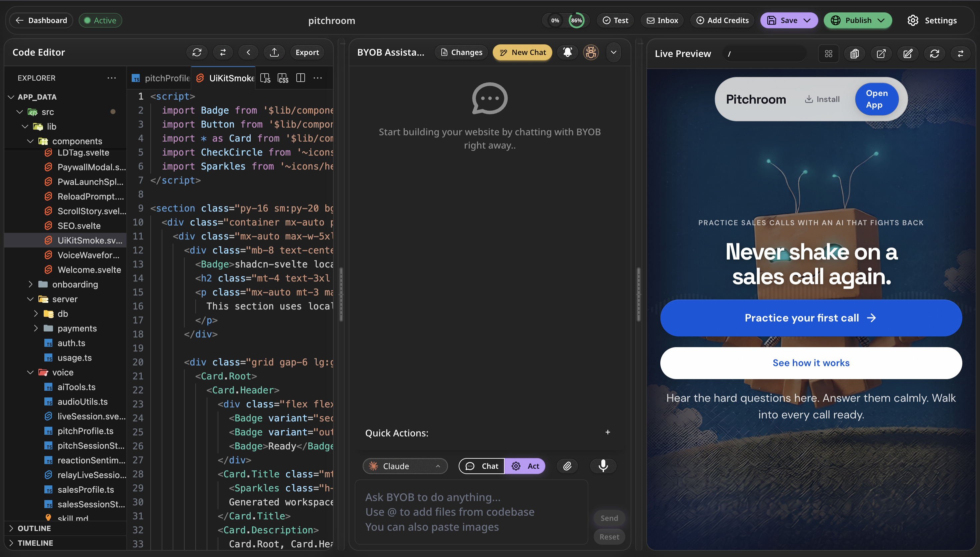This screenshot has width=980, height=557.
Task: Click the notification bell icon in assistant header
Action: point(567,52)
